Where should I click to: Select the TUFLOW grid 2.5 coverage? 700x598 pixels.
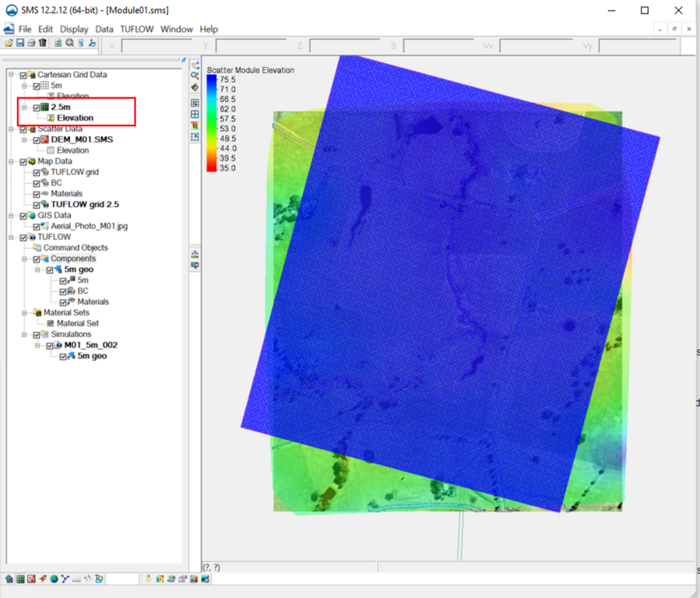85,205
